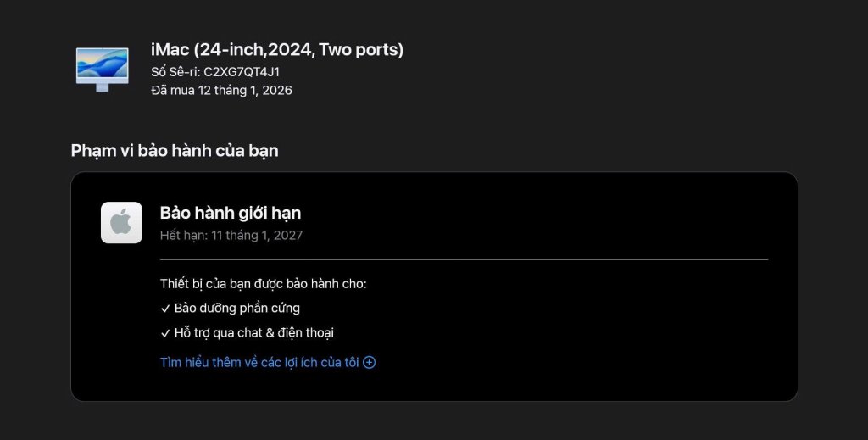This screenshot has height=440, width=868.
Task: Click the 'Hết hạn:' label in the warranty card
Action: (x=184, y=235)
